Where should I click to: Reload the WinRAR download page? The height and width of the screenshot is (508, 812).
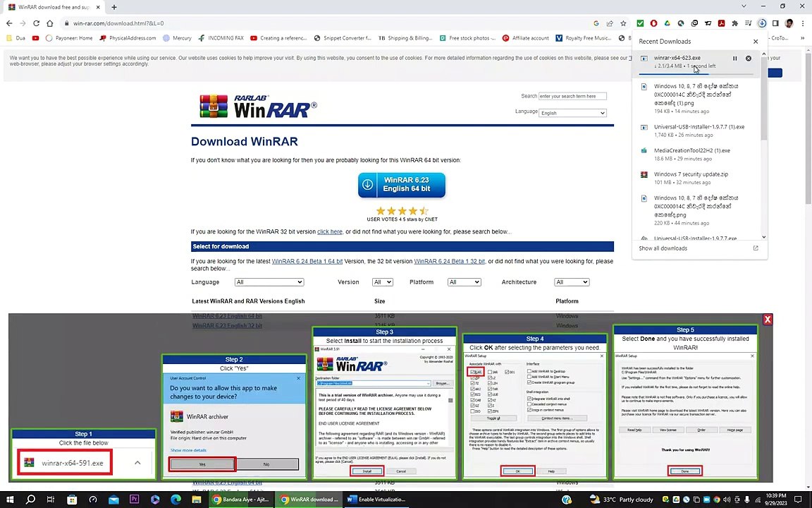tap(36, 23)
